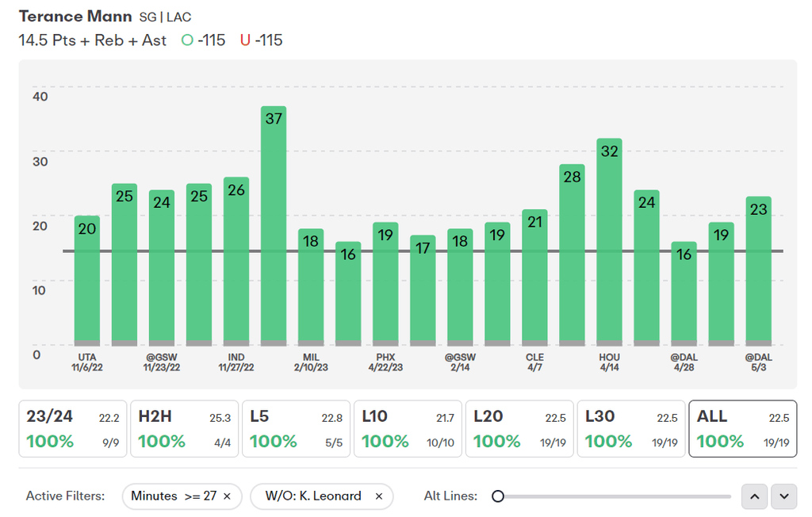Switch to the L5 tab
Viewport: 812px width, 517px height.
pos(297,428)
